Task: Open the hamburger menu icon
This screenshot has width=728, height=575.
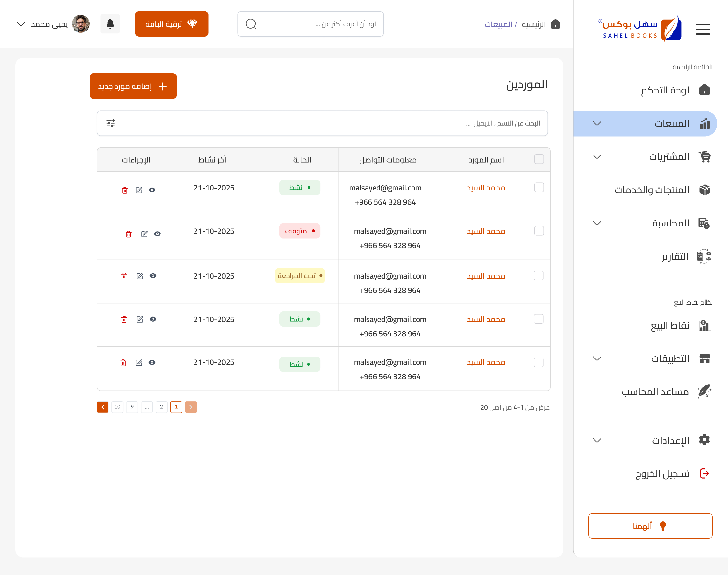Action: [x=703, y=29]
